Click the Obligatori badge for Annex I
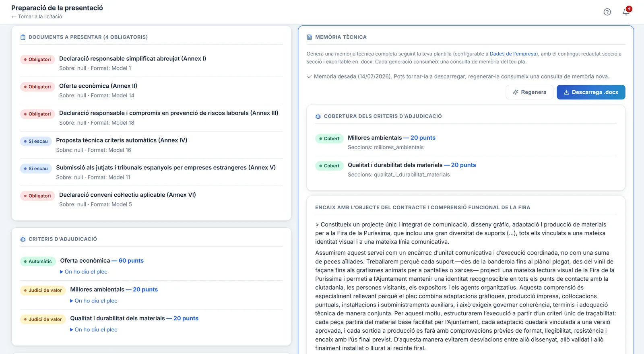 click(x=37, y=60)
